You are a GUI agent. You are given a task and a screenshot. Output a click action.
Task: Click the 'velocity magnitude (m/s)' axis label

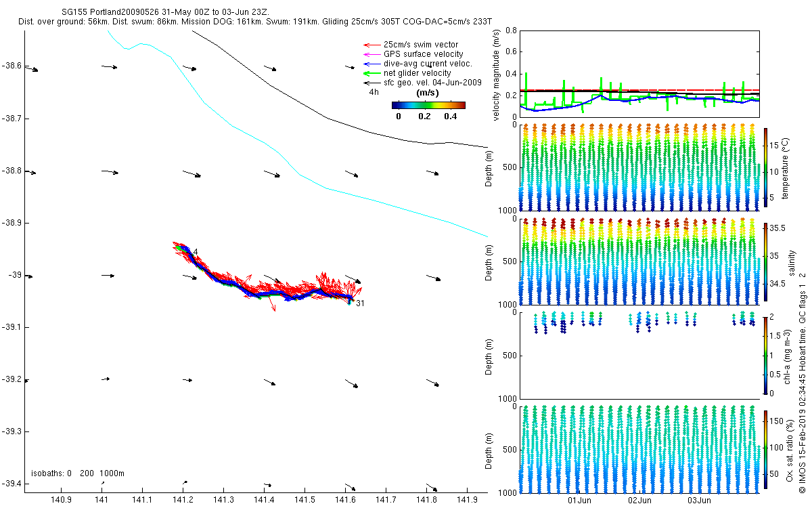497,75
